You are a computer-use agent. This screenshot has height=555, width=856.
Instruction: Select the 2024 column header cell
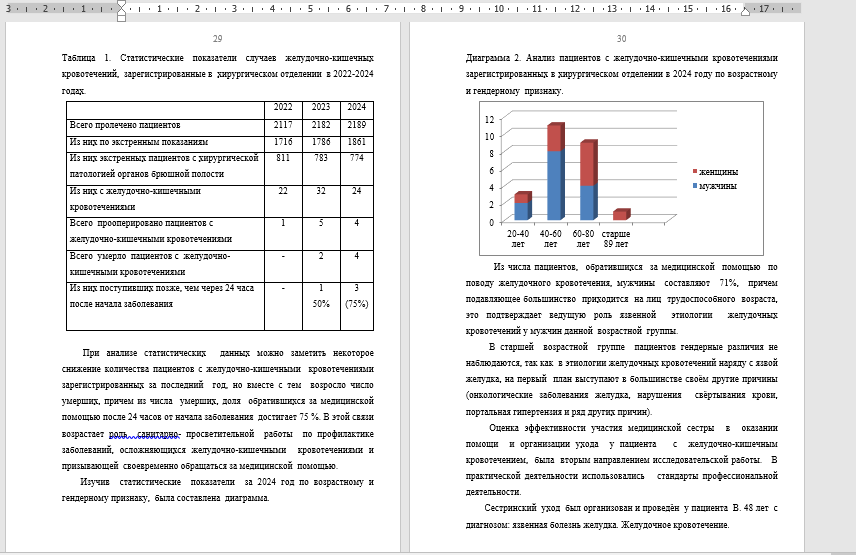click(357, 108)
